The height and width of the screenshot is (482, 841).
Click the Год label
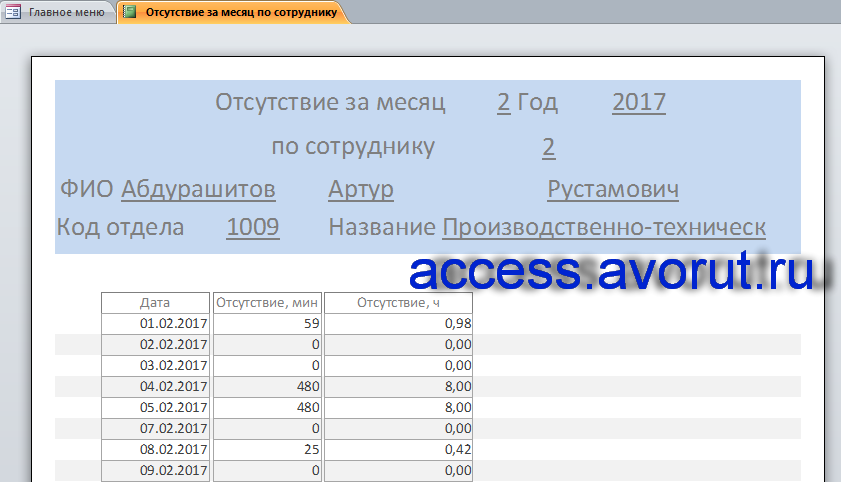(x=537, y=102)
